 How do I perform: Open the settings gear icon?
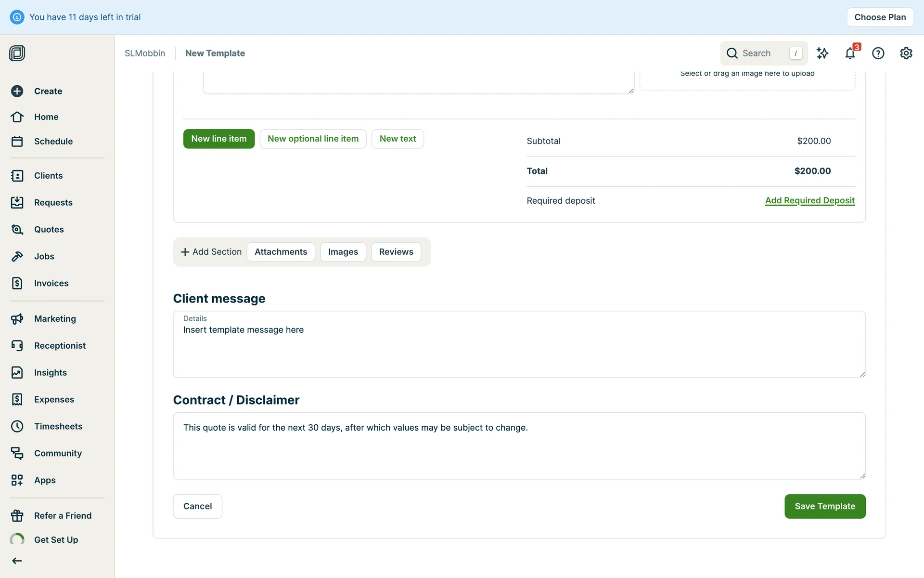click(906, 53)
